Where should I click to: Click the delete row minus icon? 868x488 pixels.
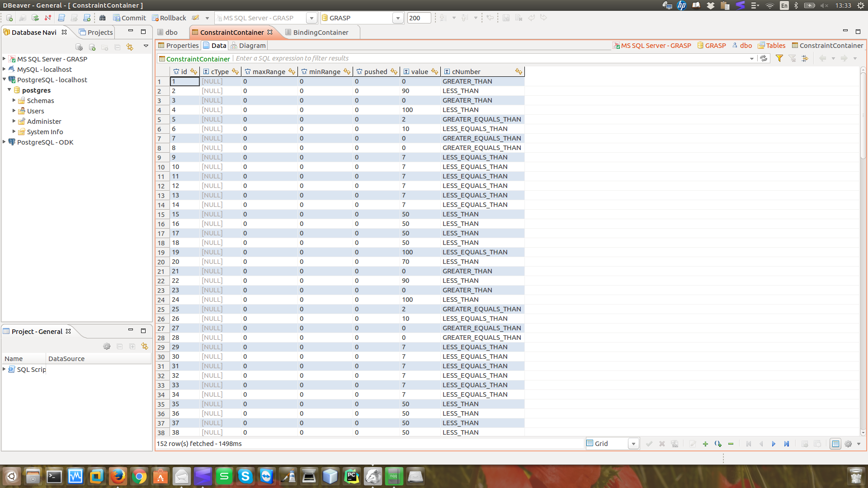tap(731, 444)
